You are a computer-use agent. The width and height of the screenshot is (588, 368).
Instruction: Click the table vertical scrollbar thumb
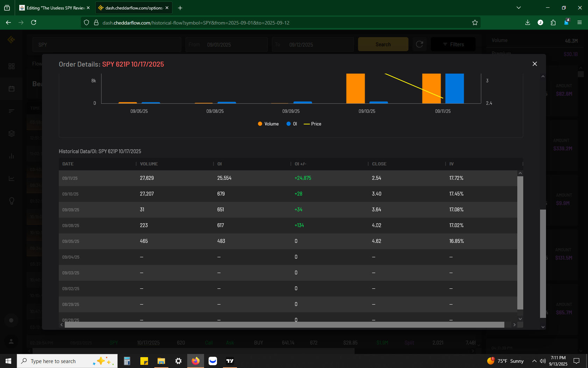point(520,243)
